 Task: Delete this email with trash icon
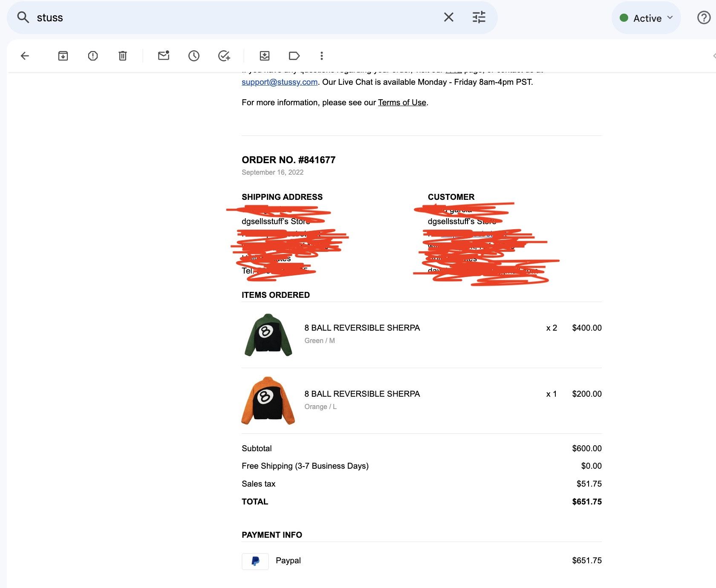123,56
